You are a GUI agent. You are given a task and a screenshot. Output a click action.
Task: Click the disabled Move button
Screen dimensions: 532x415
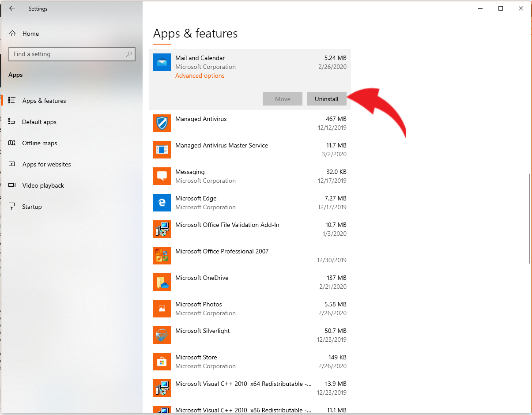click(x=282, y=98)
